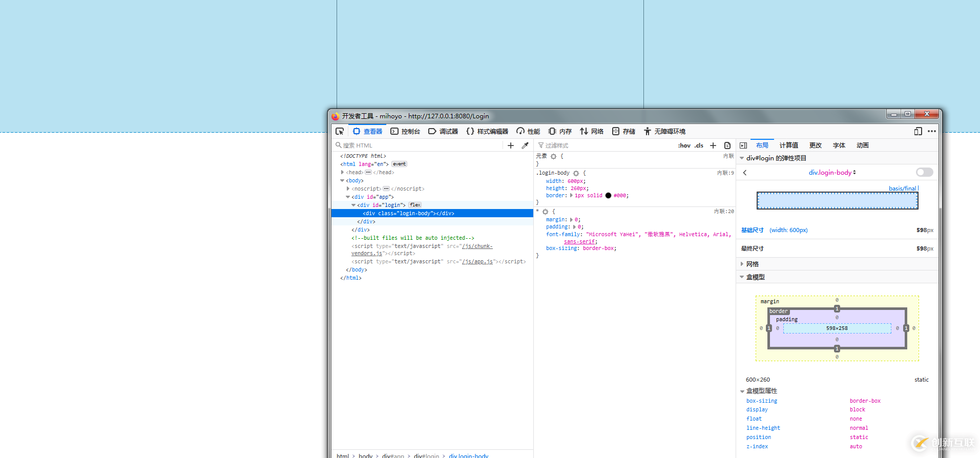Screen dimensions: 980x458
Task: Toggle print media simulation page icon
Action: [x=727, y=145]
